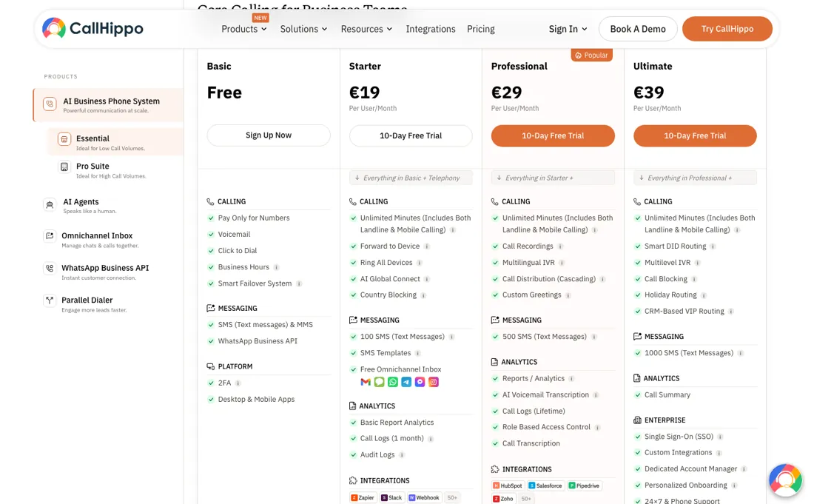Click the WhatsApp icon under Free Omnichannel Inbox

(393, 382)
